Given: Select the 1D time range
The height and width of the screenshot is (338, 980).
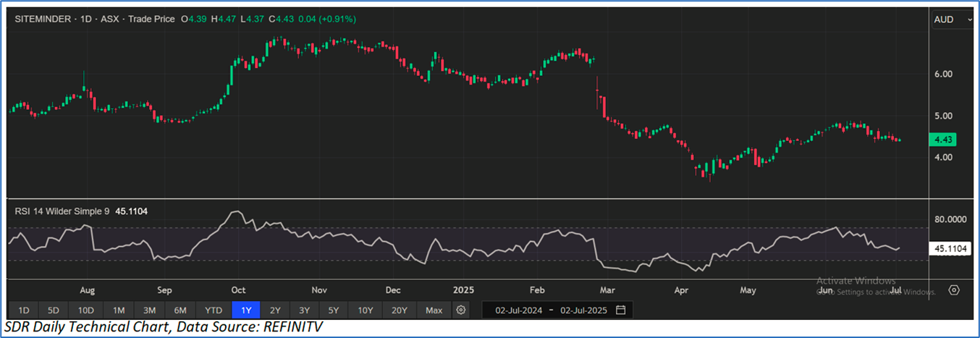Looking at the screenshot, I should tap(23, 310).
